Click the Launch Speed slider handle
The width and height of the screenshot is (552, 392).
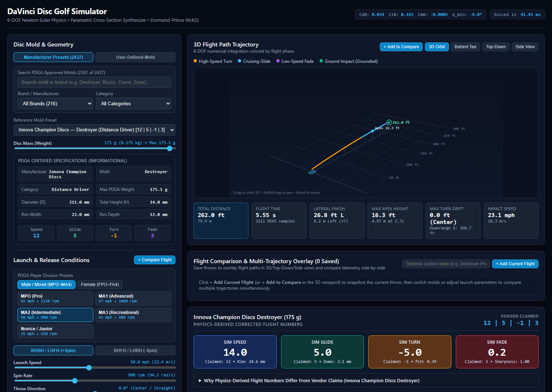(x=89, y=368)
